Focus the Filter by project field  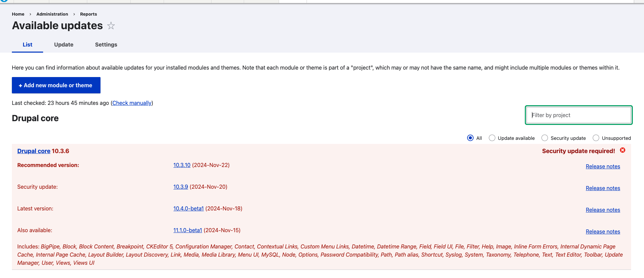click(578, 115)
